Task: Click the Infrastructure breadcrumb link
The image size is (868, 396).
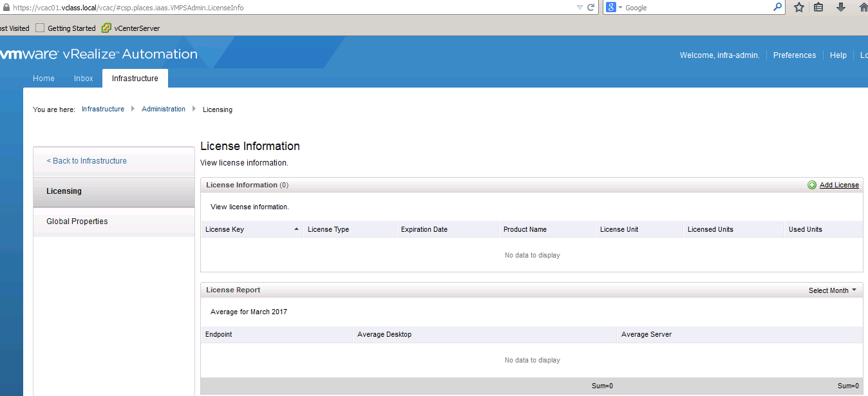Action: tap(103, 109)
